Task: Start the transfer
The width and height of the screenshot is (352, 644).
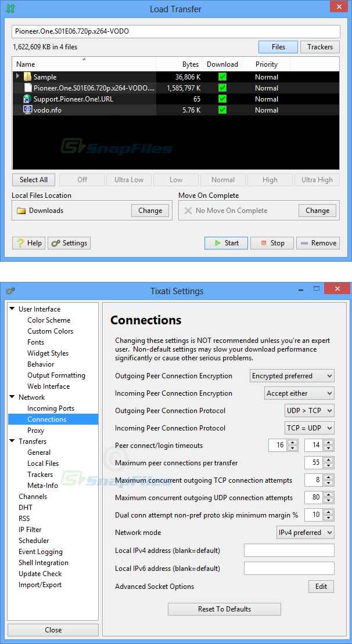Action: pyautogui.click(x=226, y=243)
